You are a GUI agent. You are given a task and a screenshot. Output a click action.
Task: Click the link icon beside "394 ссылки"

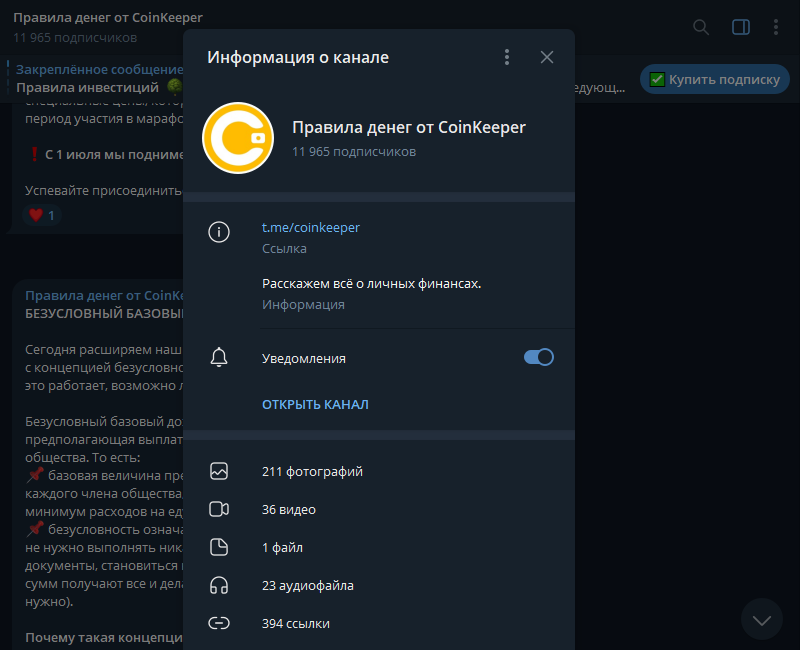click(x=219, y=623)
